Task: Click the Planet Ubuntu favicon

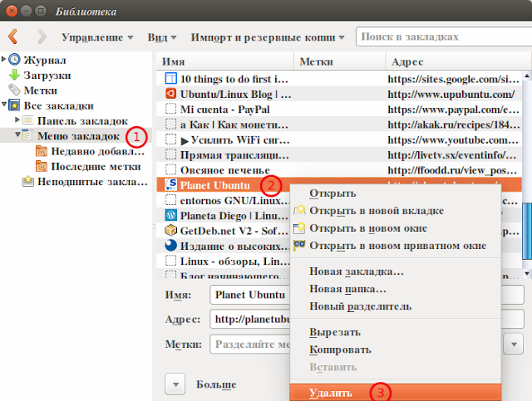Action: pos(170,185)
